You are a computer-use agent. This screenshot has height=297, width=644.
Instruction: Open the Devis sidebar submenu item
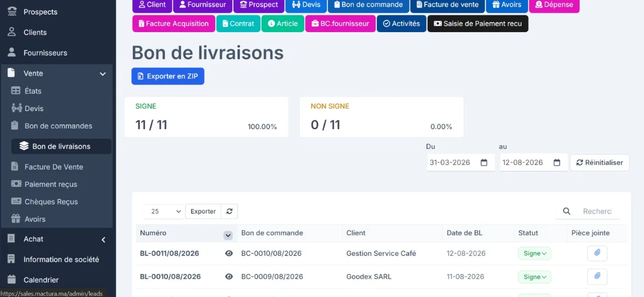[x=34, y=109]
